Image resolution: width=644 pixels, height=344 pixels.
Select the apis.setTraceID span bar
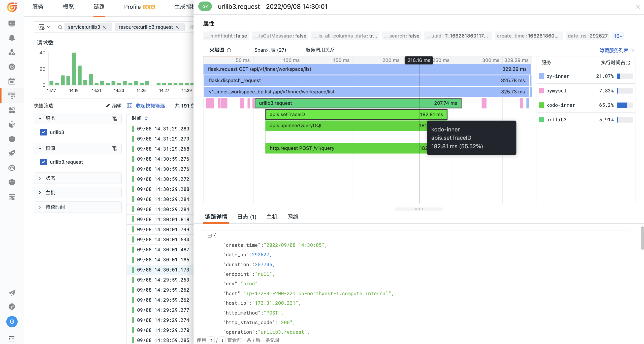coord(356,114)
